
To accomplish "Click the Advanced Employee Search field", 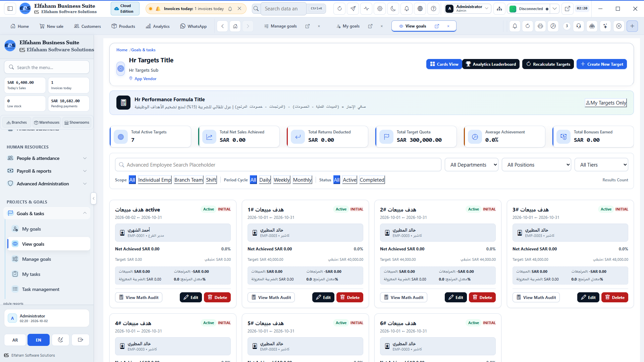I will pos(278,165).
